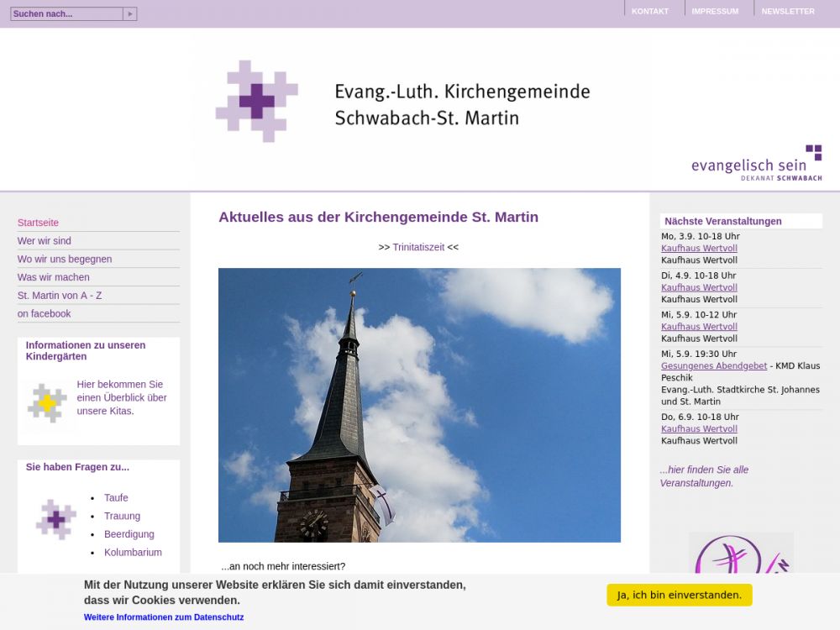Screen dimensions: 840x630
Task: Click the purple cross church logo
Action: (x=256, y=101)
